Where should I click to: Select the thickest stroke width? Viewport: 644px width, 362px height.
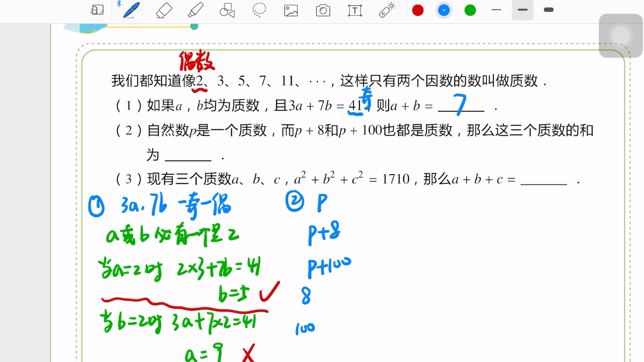pyautogui.click(x=549, y=10)
